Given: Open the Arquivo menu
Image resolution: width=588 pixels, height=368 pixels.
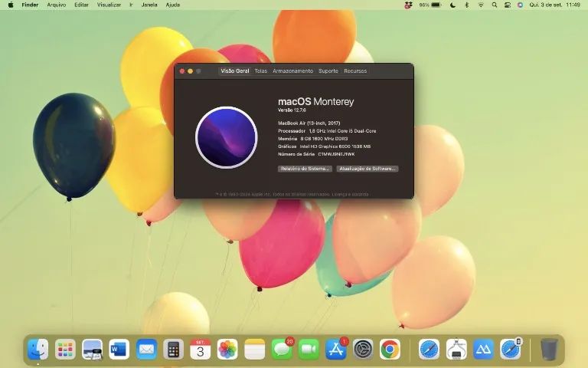Looking at the screenshot, I should point(56,5).
